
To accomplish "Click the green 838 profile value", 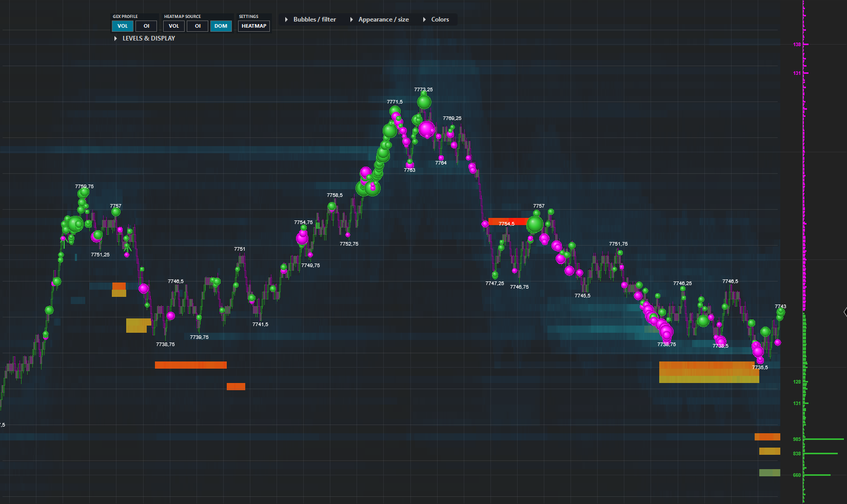I will [797, 454].
